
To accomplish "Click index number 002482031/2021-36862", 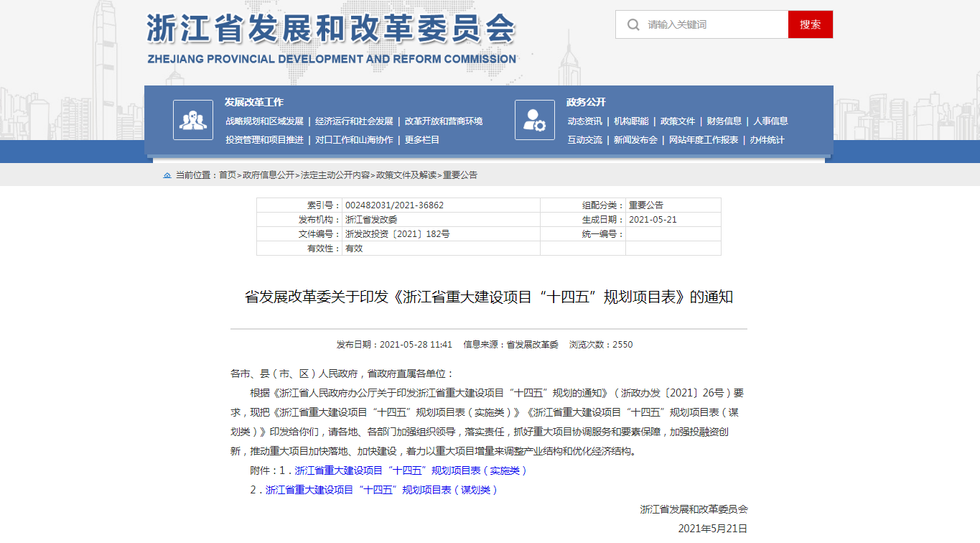I will pyautogui.click(x=394, y=205).
